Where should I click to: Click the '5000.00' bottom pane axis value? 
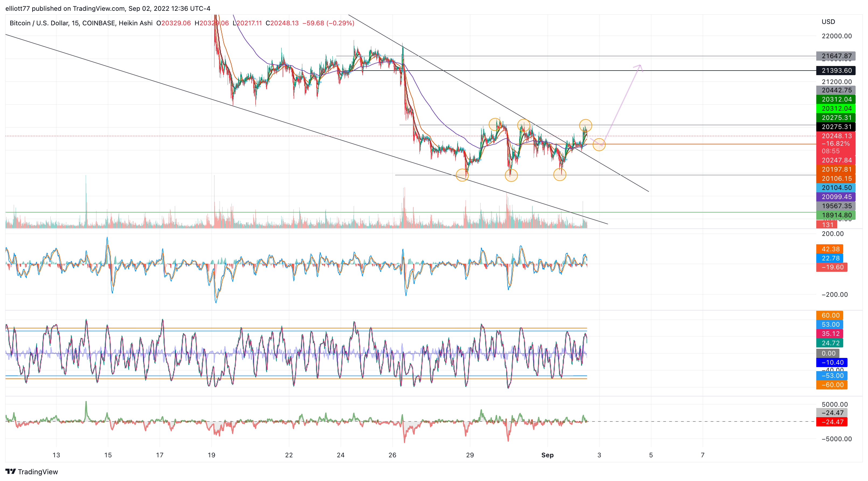[x=834, y=405]
